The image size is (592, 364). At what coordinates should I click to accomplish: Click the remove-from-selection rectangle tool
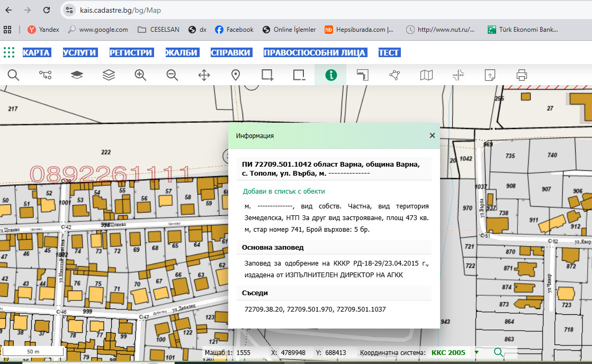click(x=299, y=75)
